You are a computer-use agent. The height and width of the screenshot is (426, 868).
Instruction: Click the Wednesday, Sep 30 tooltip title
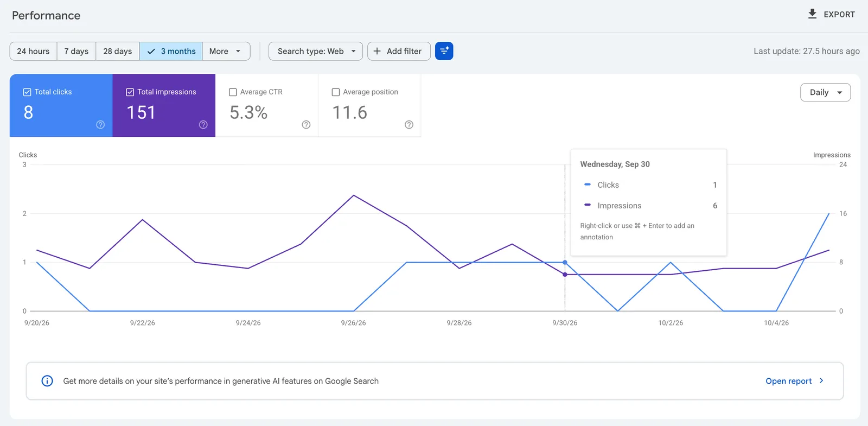tap(615, 164)
